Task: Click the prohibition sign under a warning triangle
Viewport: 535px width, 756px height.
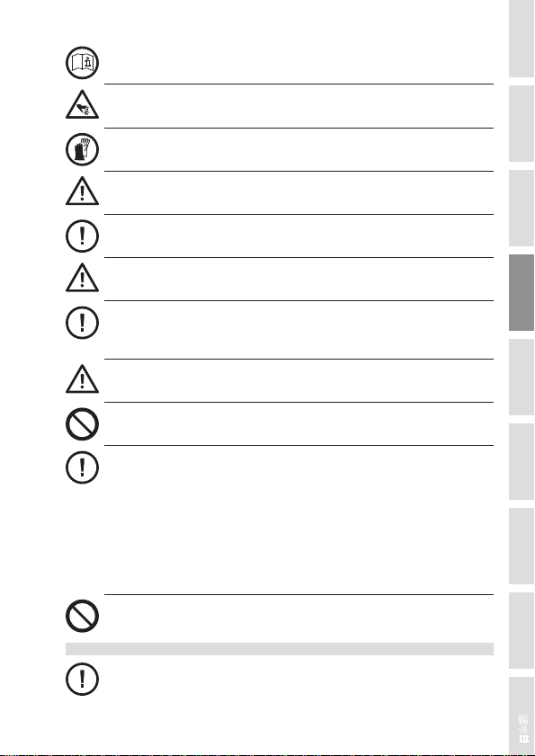Action: click(x=82, y=424)
